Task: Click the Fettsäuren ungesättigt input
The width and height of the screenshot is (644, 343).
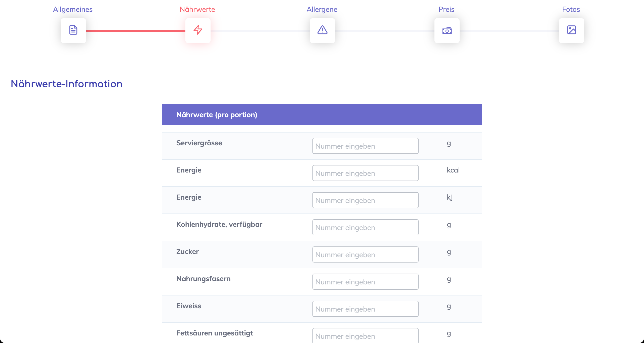Action: 365,336
